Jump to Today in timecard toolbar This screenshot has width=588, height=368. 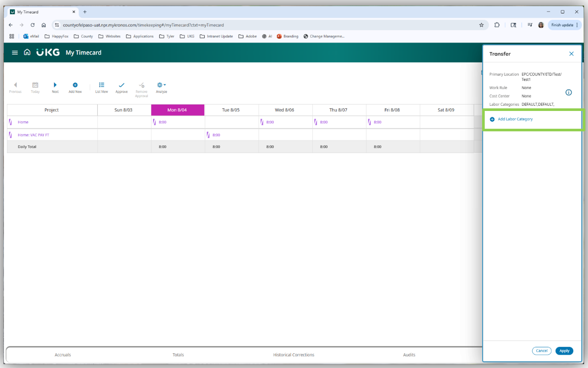(35, 88)
